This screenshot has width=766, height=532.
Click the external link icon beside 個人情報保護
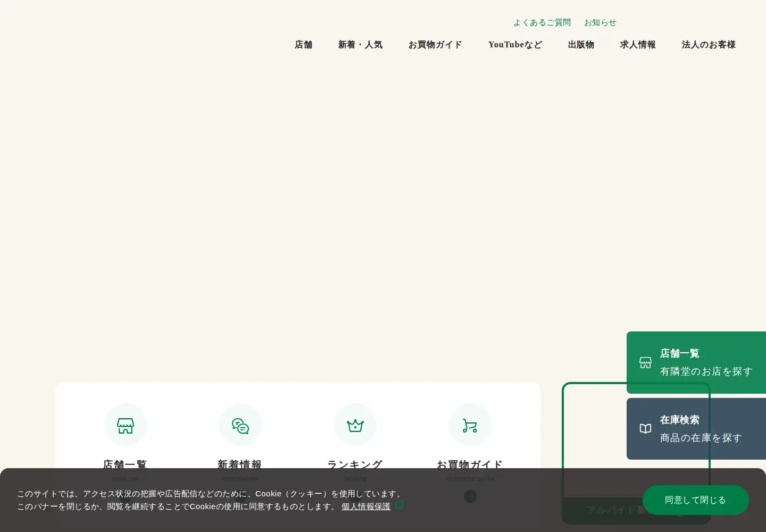coord(399,504)
